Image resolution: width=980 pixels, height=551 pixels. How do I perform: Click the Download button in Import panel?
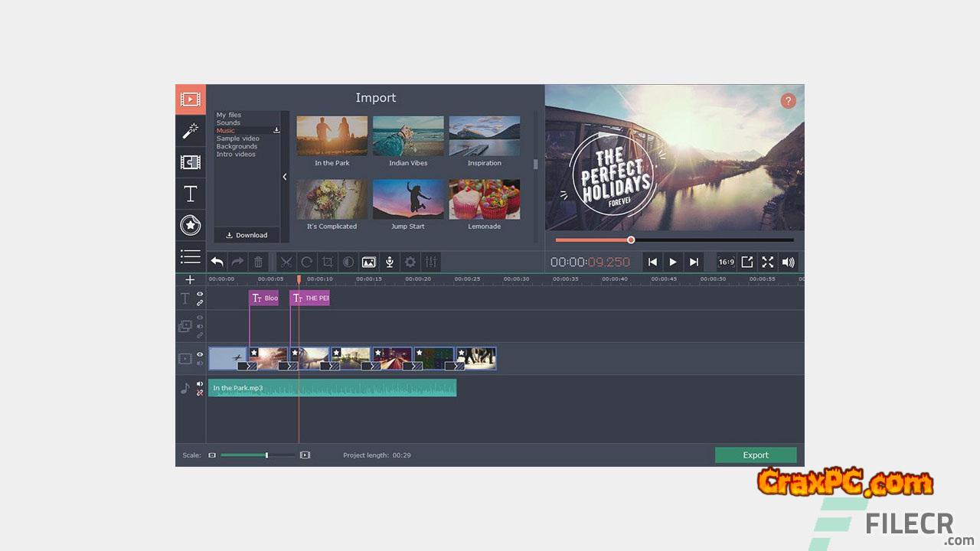[247, 235]
